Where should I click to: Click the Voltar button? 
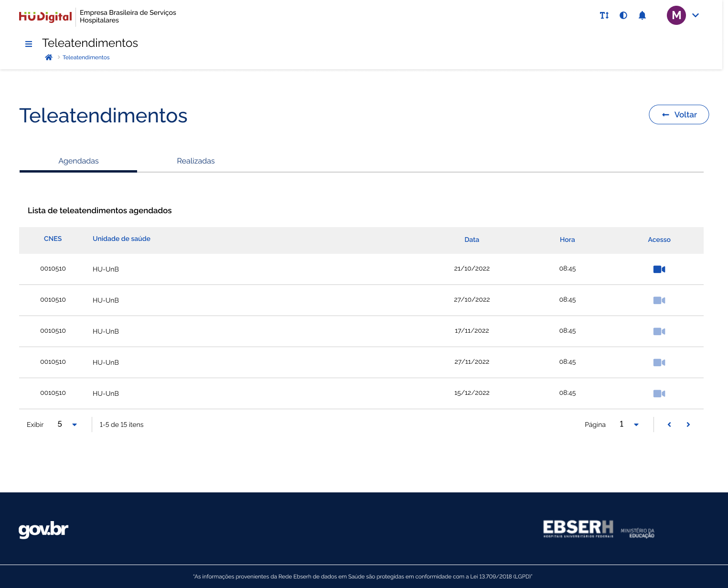pos(679,115)
